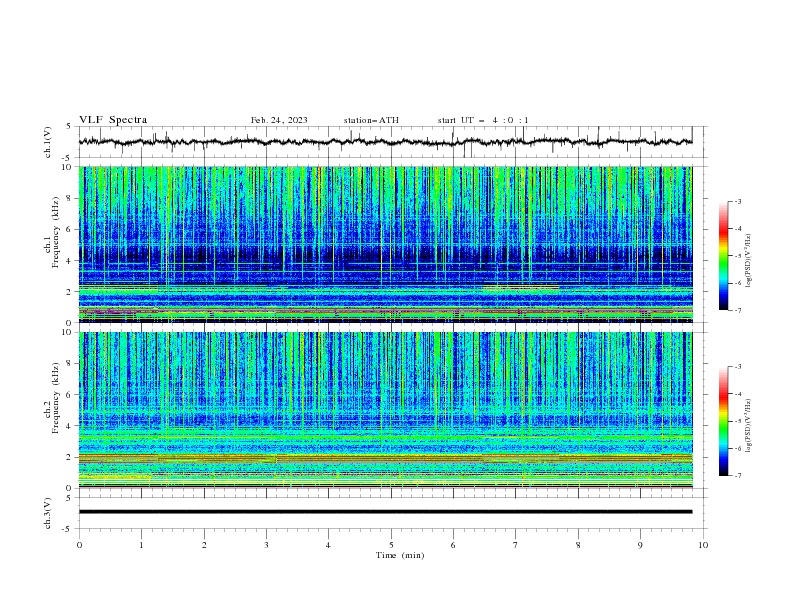The height and width of the screenshot is (612, 792).
Task: Click the "-3" tick on upper colorbar
Action: [x=738, y=201]
